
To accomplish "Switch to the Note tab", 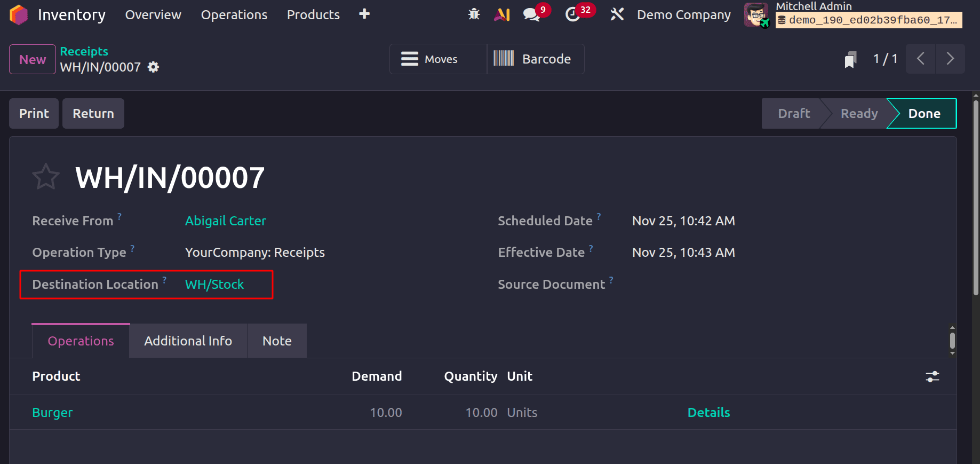I will click(x=277, y=341).
